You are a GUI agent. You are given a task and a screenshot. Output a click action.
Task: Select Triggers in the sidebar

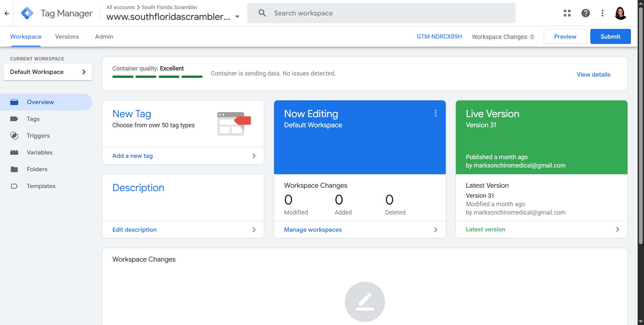[46, 136]
